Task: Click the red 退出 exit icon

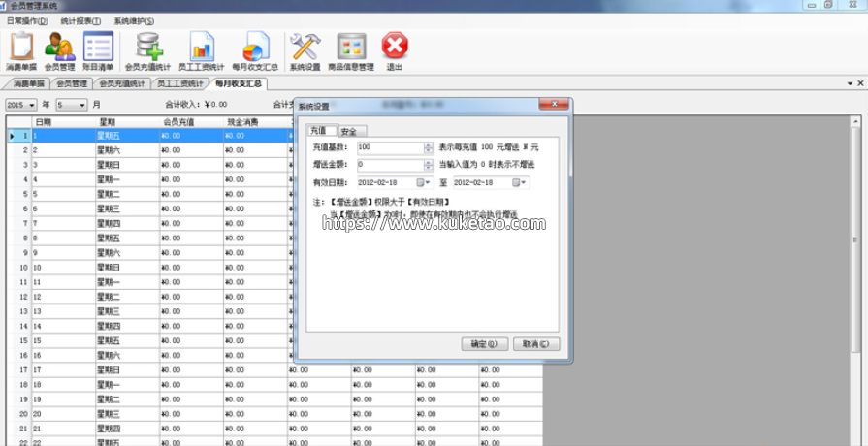Action: [x=394, y=51]
